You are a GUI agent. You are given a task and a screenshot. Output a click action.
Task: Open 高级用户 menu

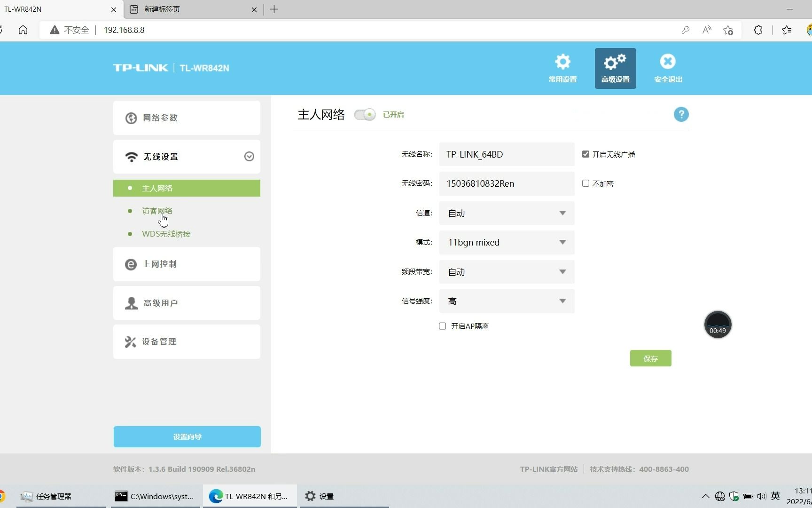tap(187, 303)
